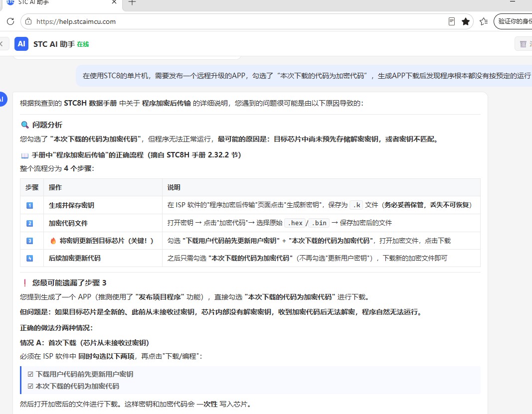The height and width of the screenshot is (414, 532).
Task: Click the 问题分析 heading
Action: 47,125
